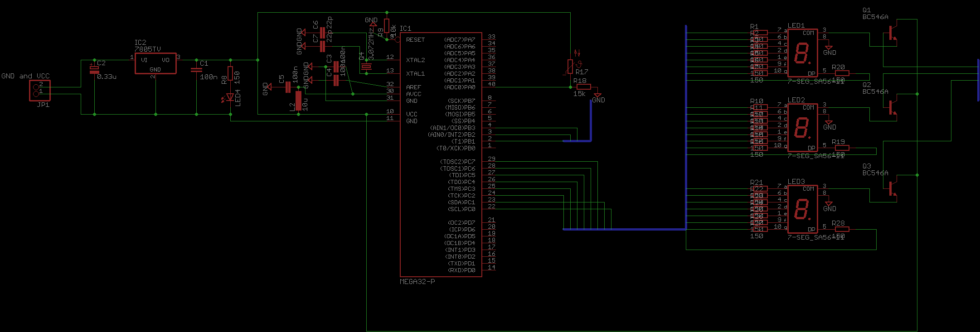
Task: Click the blue bus stub beside Q1 and Q2
Action: click(979, 80)
